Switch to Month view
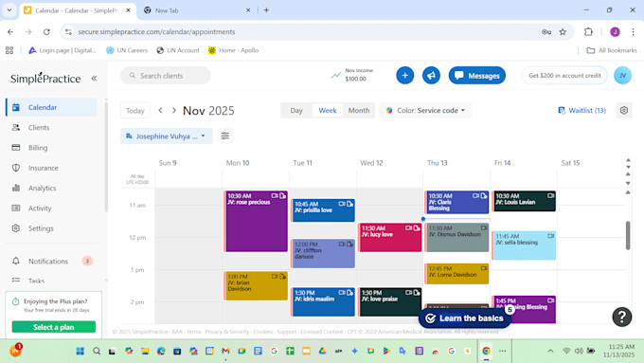The width and height of the screenshot is (644, 363). click(359, 110)
